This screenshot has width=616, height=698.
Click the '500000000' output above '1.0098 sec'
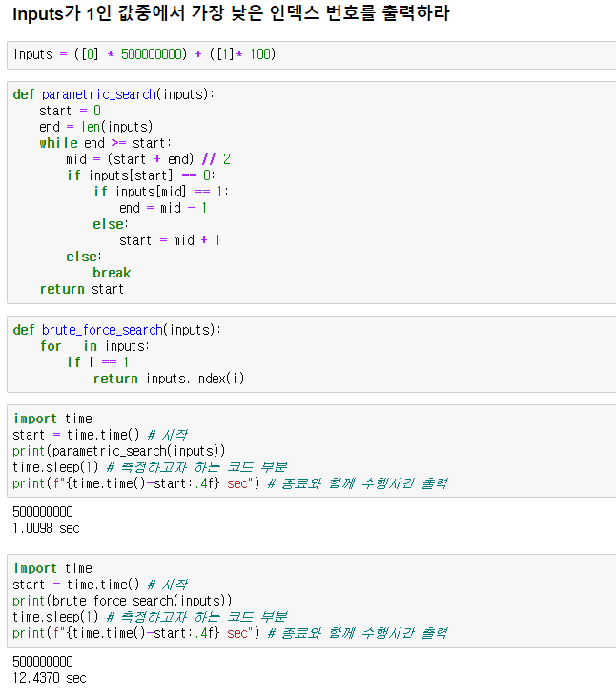pyautogui.click(x=43, y=512)
